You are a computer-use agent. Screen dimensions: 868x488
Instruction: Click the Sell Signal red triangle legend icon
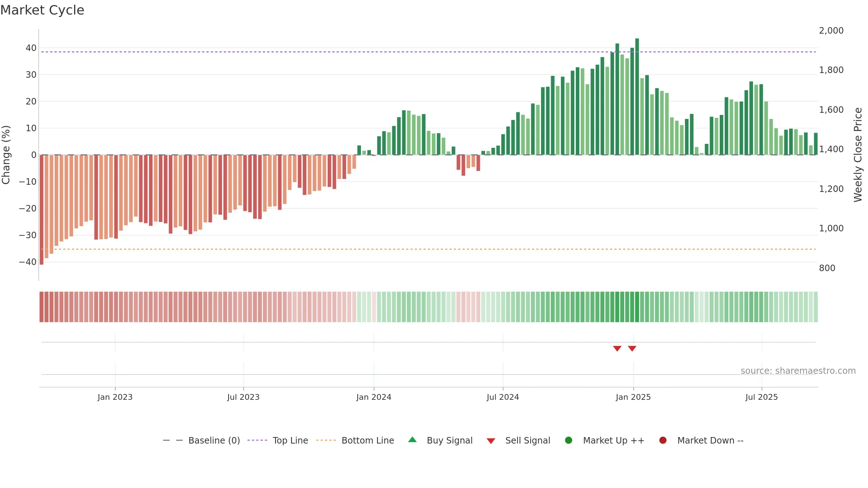click(491, 441)
